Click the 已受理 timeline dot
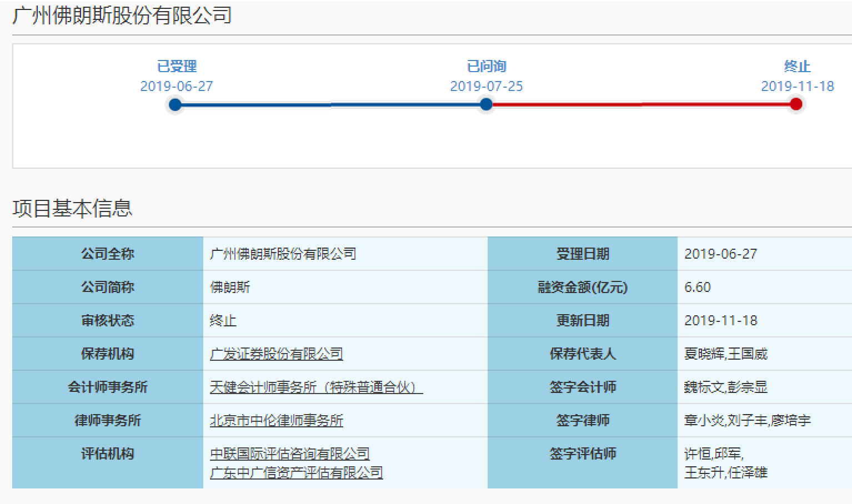 [175, 104]
